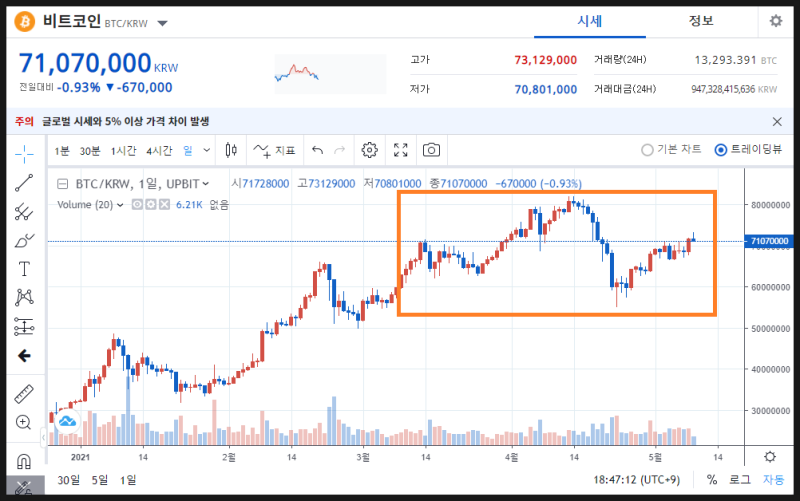Image resolution: width=800 pixels, height=501 pixels.
Task: Undo the last chart action
Action: [x=317, y=150]
